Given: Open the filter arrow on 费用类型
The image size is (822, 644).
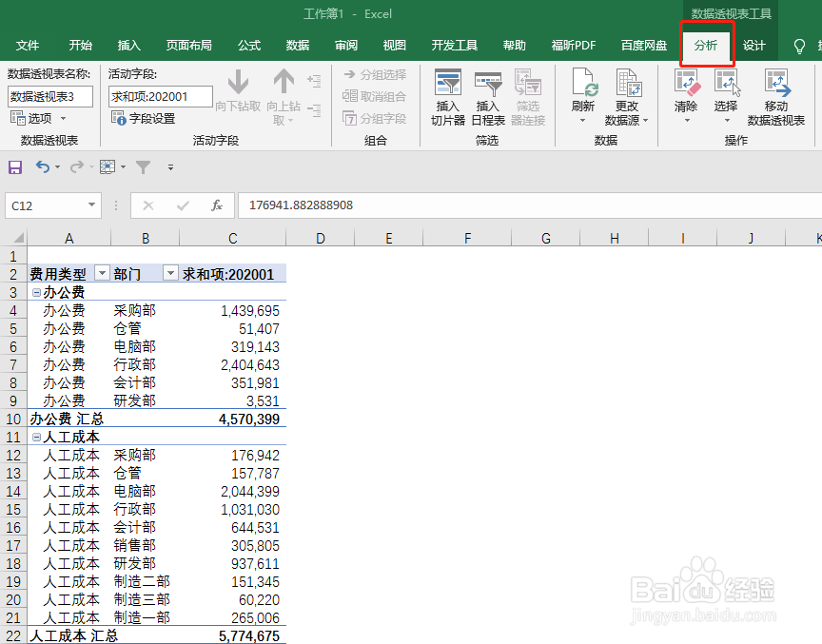Looking at the screenshot, I should click(102, 273).
